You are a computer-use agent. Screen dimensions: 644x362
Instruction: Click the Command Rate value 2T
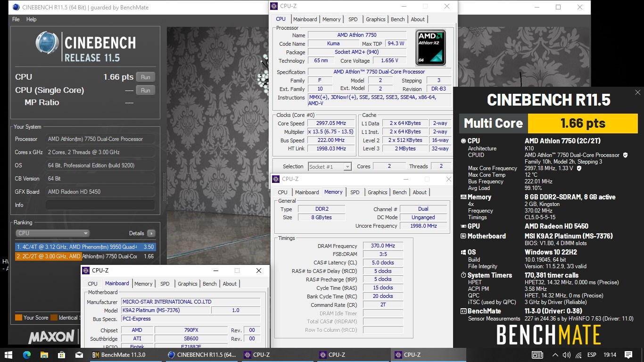[x=383, y=305]
